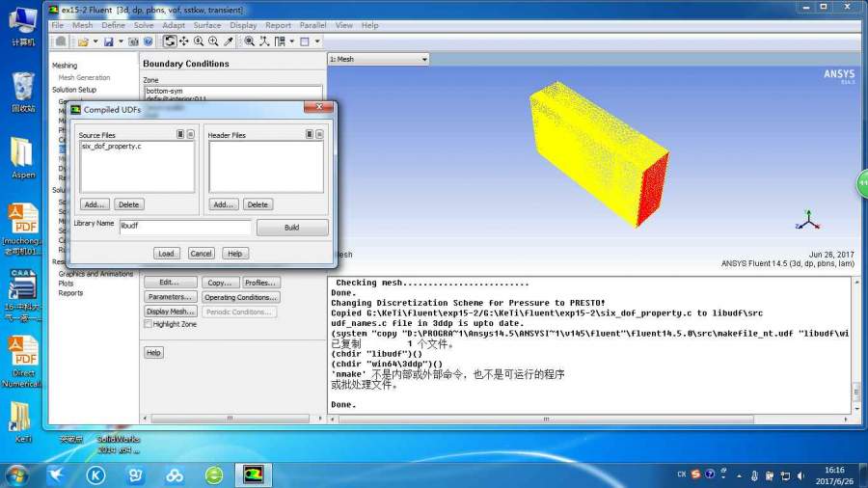Click the Display Mesh button
Viewport: 868px width, 488px height.
coord(171,312)
